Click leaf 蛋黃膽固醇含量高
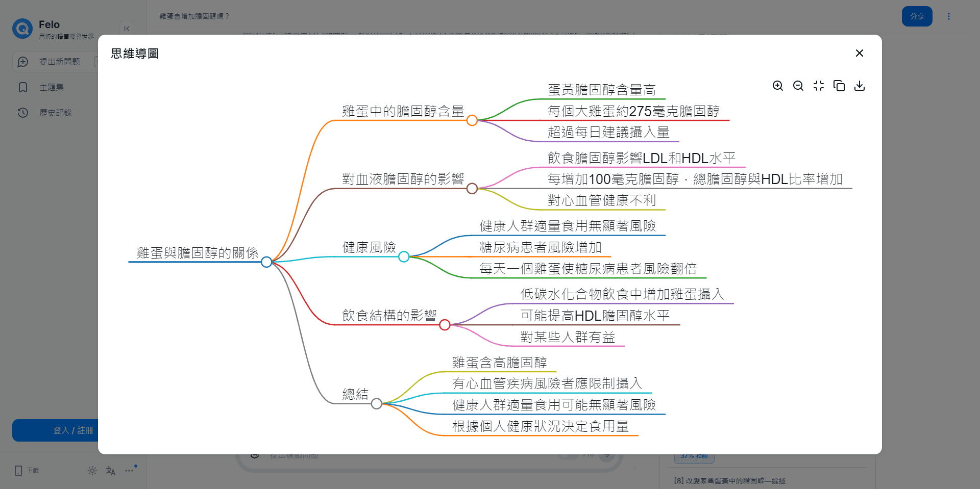980x489 pixels. (x=602, y=90)
